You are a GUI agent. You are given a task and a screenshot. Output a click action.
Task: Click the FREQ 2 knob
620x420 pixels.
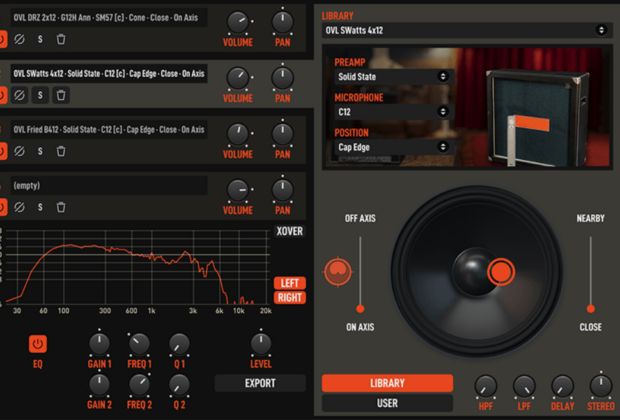point(139,385)
